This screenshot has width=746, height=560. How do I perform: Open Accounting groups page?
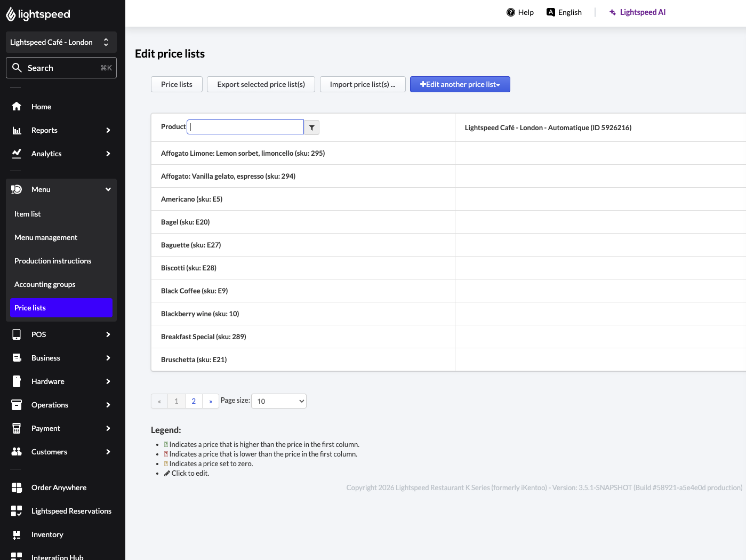[61, 284]
